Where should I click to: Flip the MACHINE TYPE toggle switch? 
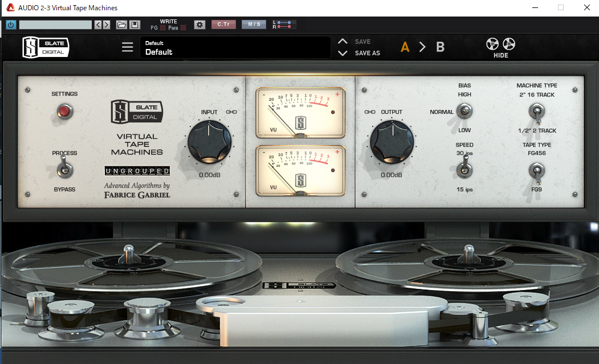[x=537, y=113]
